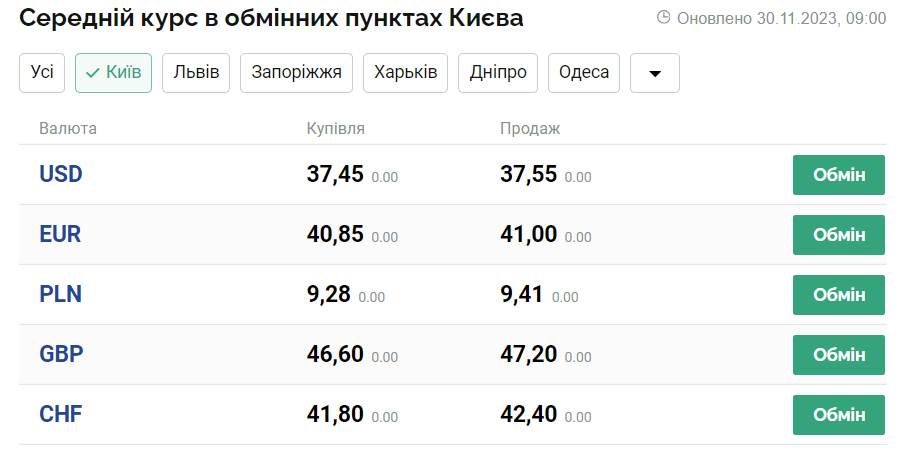Image resolution: width=912 pixels, height=464 pixels.
Task: Choose the Харьків city filter
Action: 405,73
